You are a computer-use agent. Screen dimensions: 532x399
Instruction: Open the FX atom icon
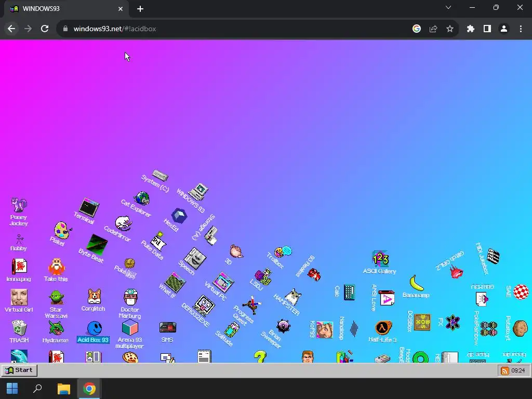(x=453, y=322)
